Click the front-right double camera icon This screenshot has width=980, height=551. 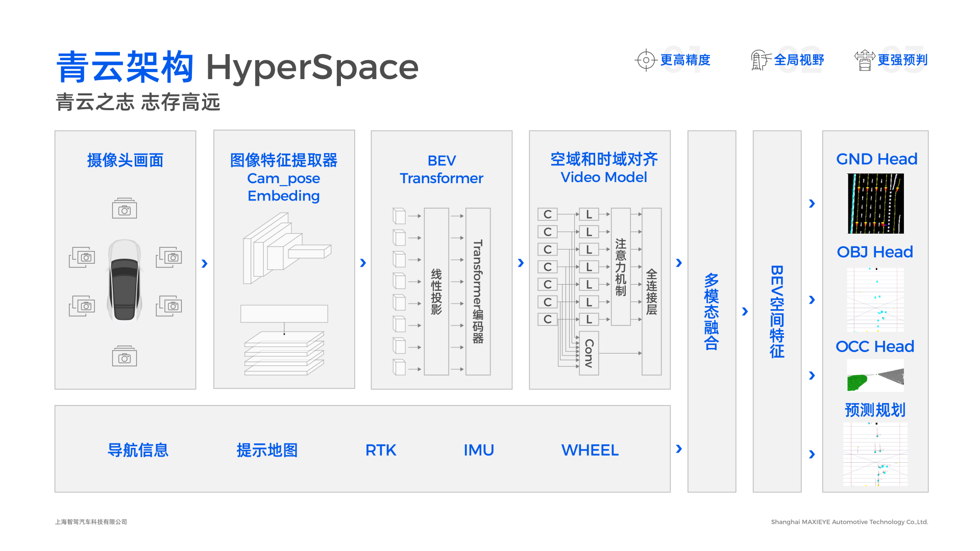click(169, 257)
